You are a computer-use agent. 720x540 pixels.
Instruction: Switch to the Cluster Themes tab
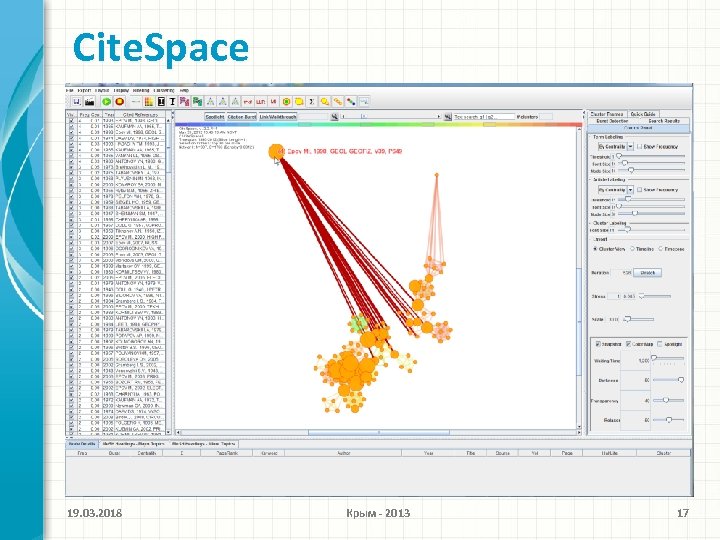coord(607,114)
